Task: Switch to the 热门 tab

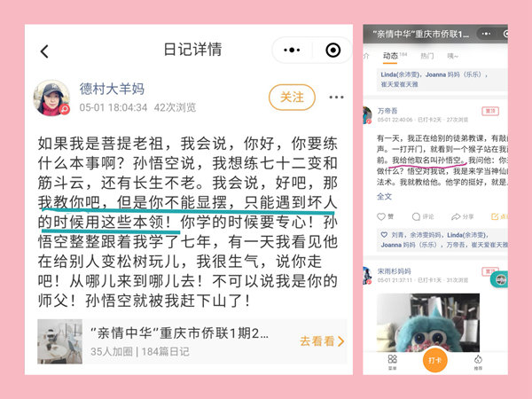Action: tap(427, 56)
